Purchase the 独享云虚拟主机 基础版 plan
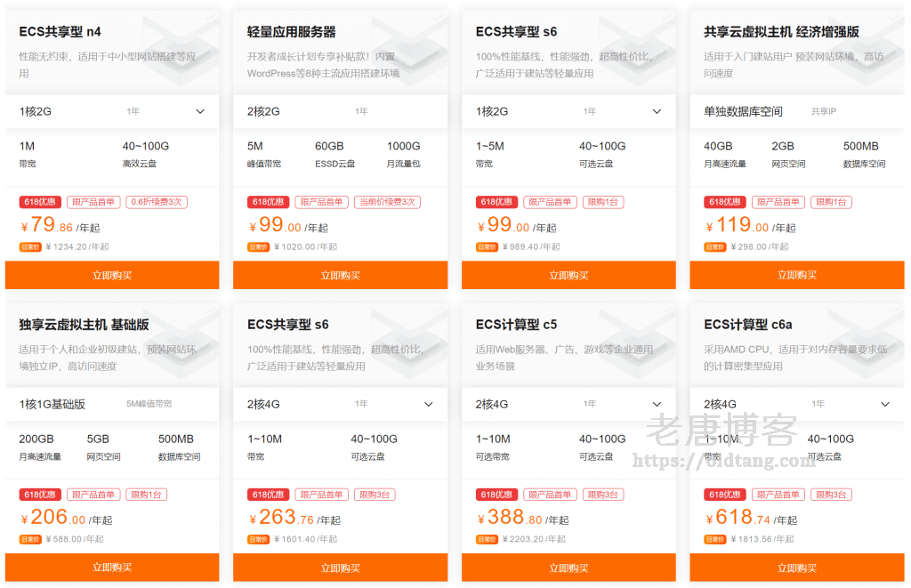The width and height of the screenshot is (911, 588). point(112,568)
